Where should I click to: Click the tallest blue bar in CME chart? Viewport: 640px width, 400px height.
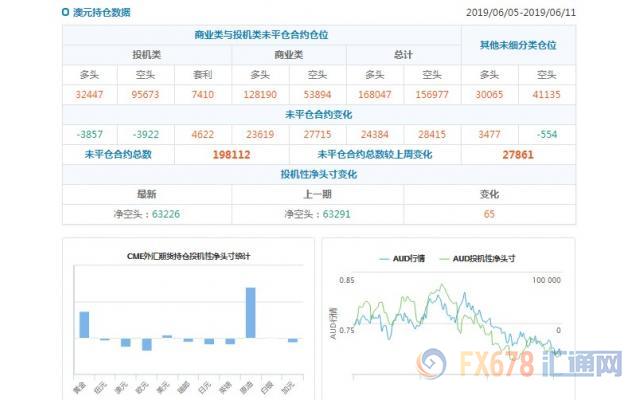point(251,313)
